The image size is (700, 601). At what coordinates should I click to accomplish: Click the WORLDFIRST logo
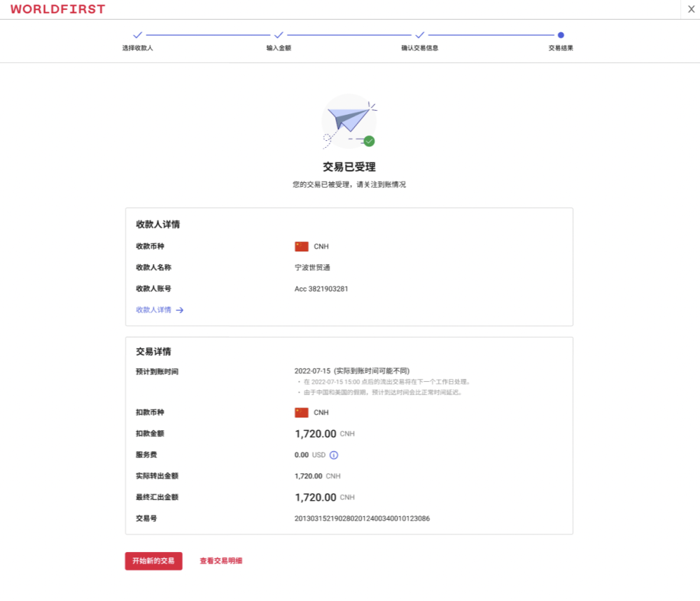coord(57,9)
